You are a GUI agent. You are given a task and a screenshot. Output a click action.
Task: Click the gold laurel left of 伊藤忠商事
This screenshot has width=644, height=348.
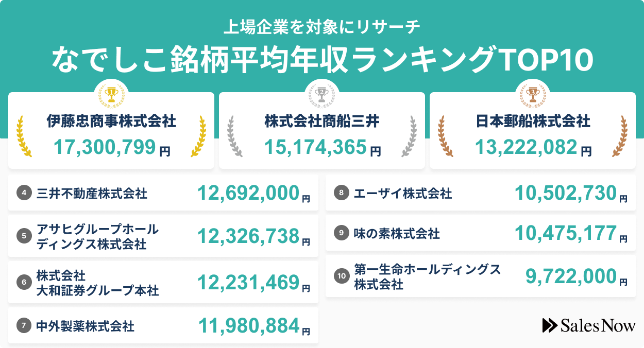tap(24, 136)
